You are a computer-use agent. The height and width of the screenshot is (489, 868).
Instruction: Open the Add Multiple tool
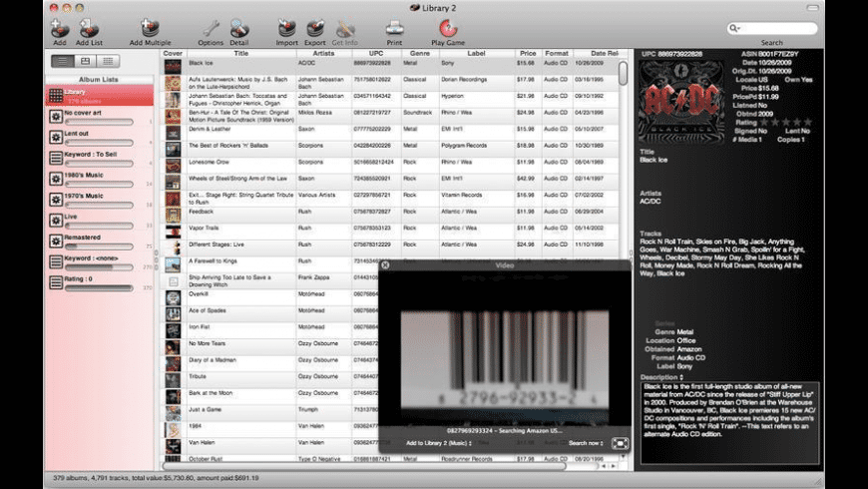click(150, 28)
